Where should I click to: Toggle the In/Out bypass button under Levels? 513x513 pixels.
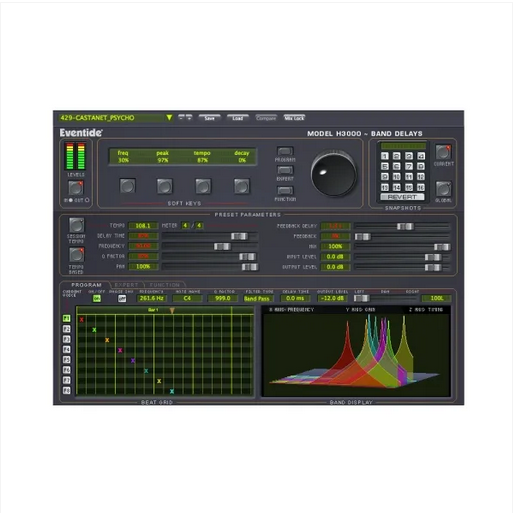click(76, 188)
